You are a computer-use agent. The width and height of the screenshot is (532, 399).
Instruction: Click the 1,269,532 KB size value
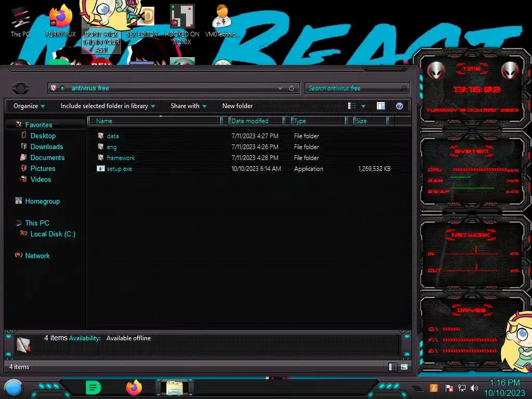click(374, 169)
